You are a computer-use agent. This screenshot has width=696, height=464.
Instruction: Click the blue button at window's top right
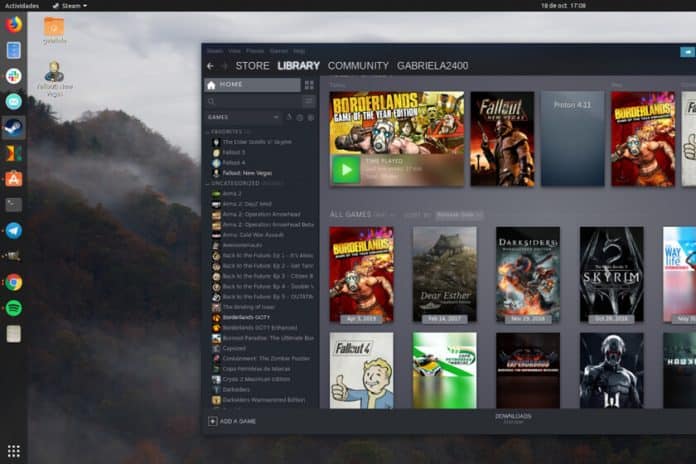[x=688, y=52]
